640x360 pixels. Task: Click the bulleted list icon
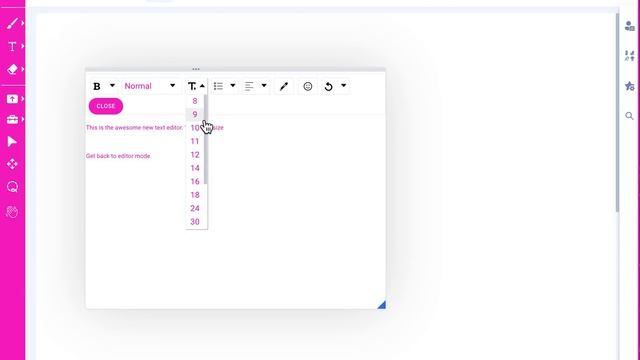218,86
